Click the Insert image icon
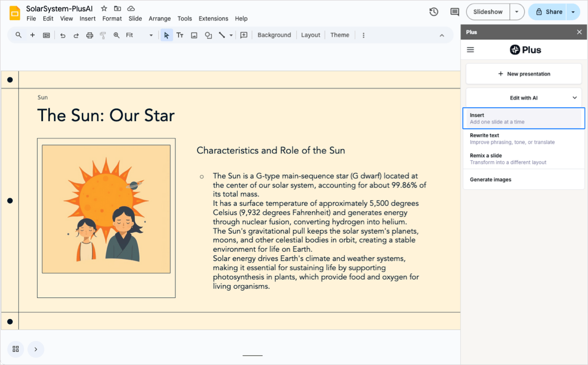588x365 pixels. 194,35
